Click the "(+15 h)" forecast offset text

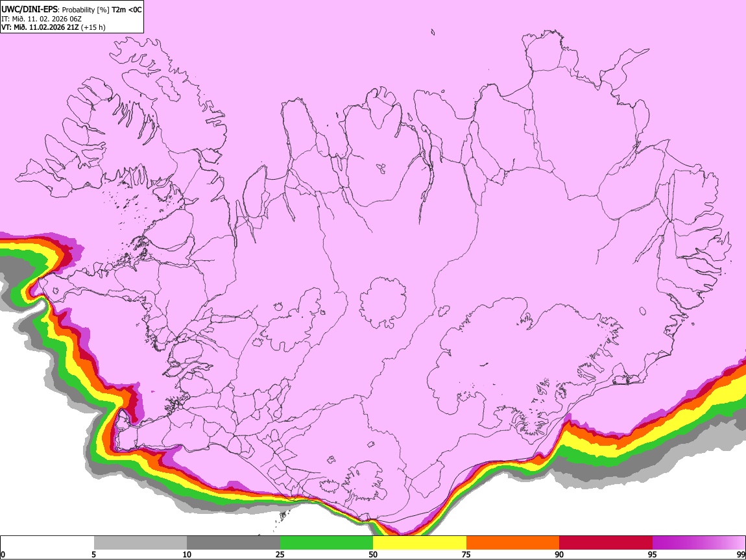tap(93, 27)
